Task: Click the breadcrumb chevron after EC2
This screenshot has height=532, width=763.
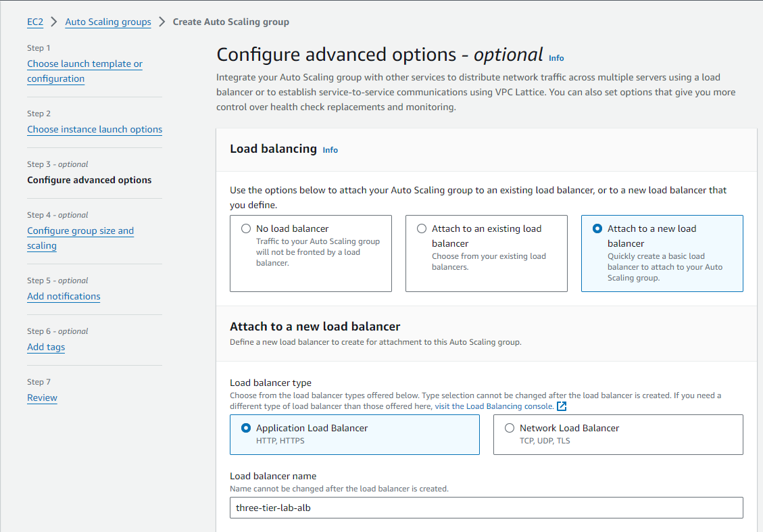Action: click(54, 22)
